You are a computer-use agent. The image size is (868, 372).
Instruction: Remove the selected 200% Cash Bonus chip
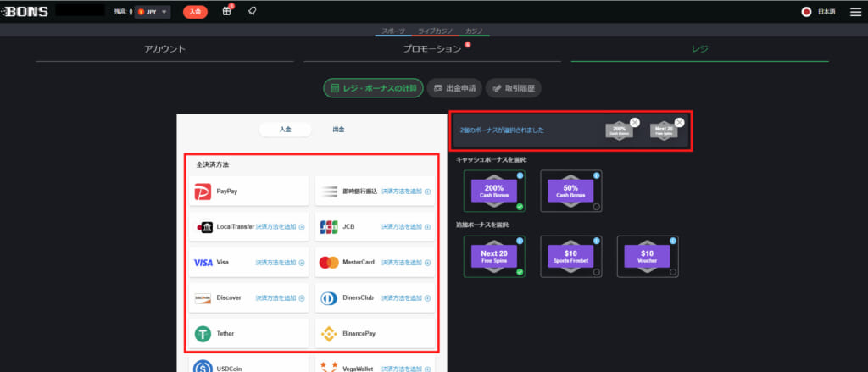pyautogui.click(x=635, y=123)
